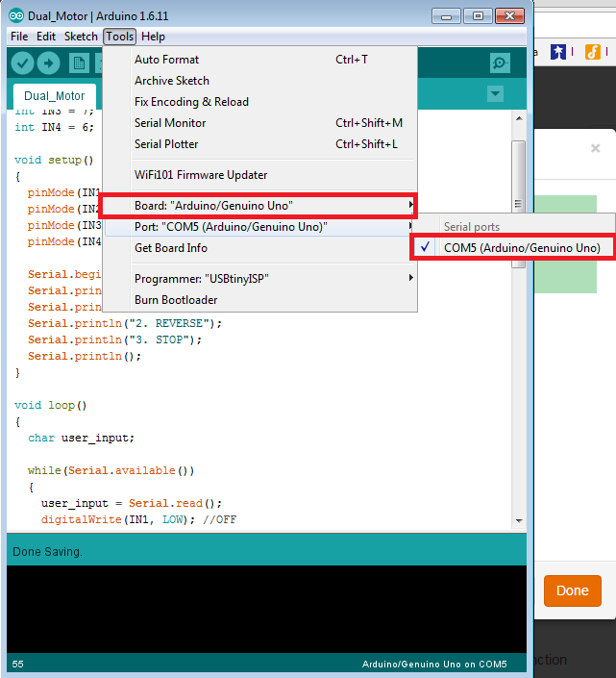
Task: Launch Serial Plotter menu entry
Action: click(260, 144)
